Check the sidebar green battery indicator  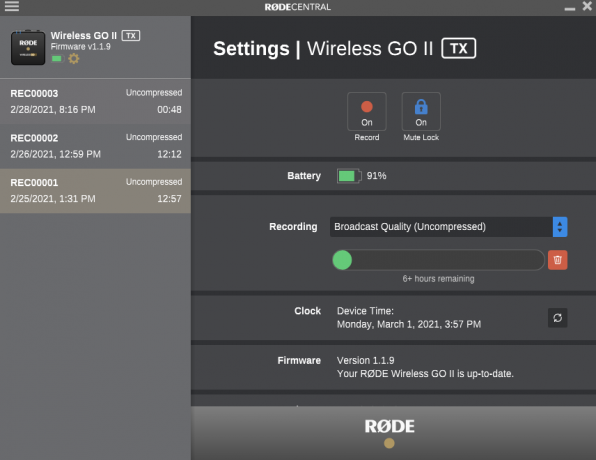57,59
